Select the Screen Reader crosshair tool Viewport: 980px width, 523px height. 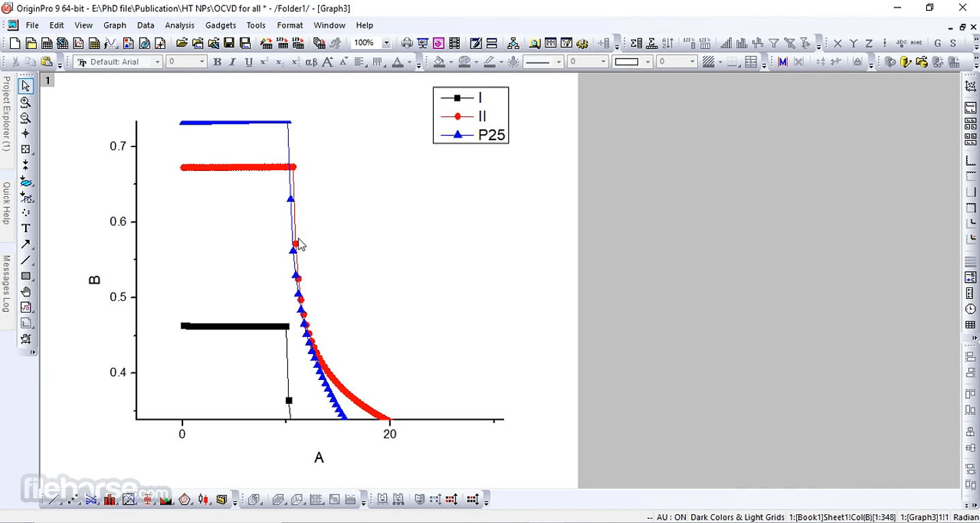[26, 133]
